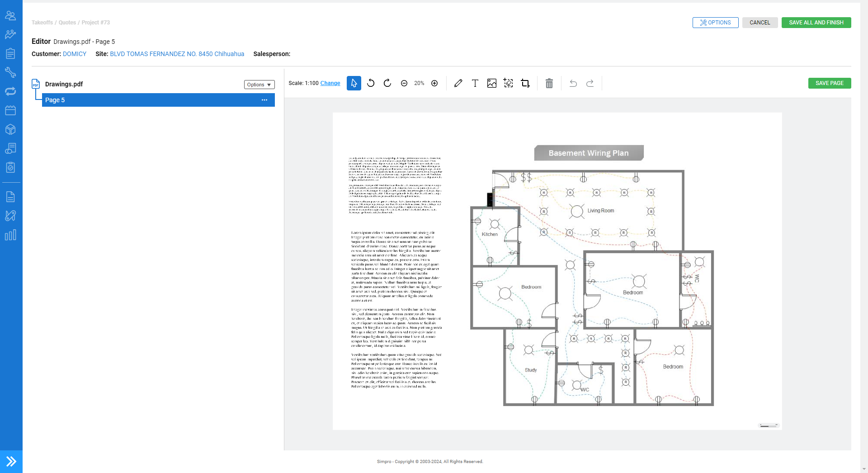Image resolution: width=868 pixels, height=473 pixels.
Task: Open the Page 5 ellipsis menu
Action: 264,100
